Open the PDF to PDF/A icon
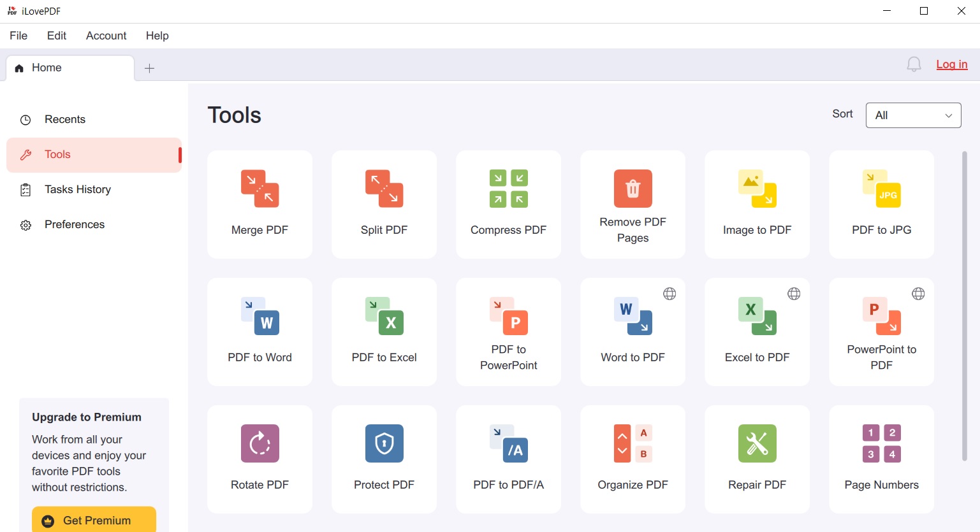This screenshot has height=532, width=980. click(509, 443)
